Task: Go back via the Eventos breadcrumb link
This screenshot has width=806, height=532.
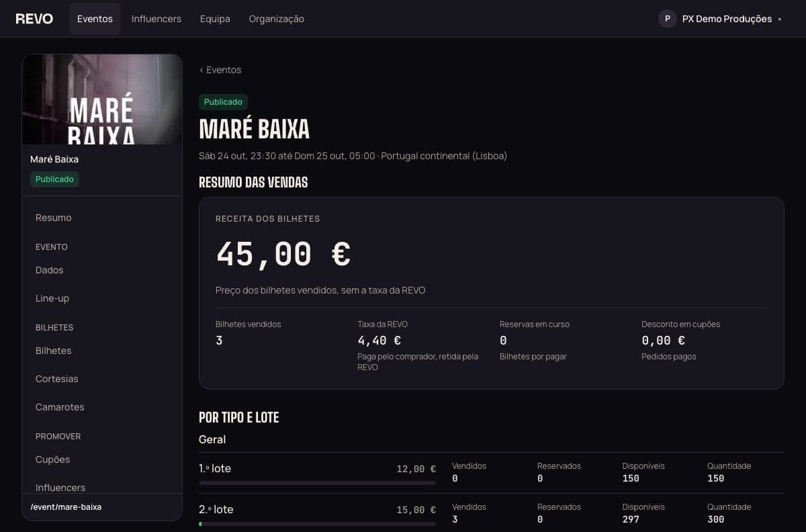Action: 220,70
